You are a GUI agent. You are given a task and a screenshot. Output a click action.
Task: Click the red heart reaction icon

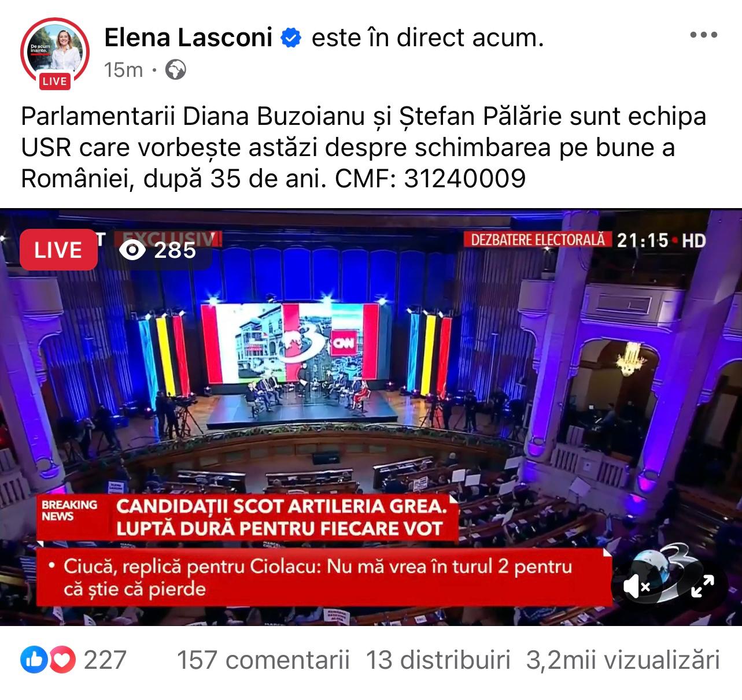point(63,660)
